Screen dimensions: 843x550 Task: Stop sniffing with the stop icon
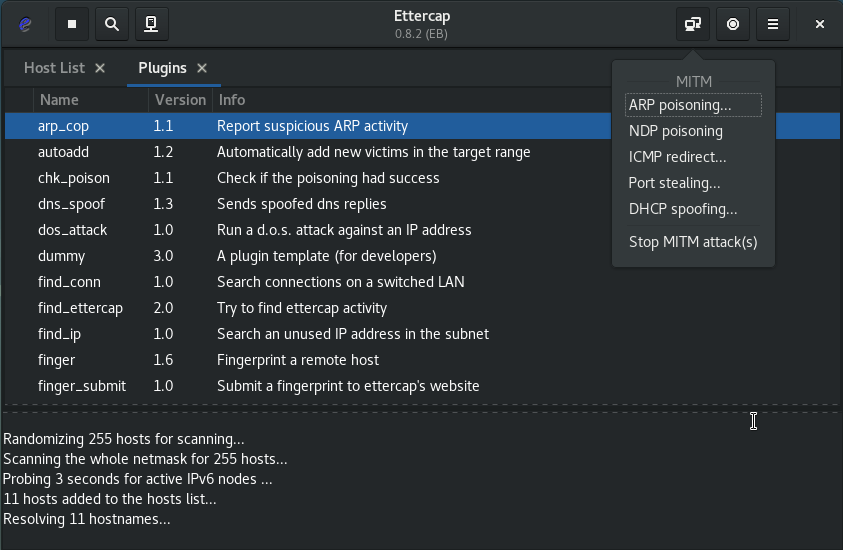click(x=72, y=24)
